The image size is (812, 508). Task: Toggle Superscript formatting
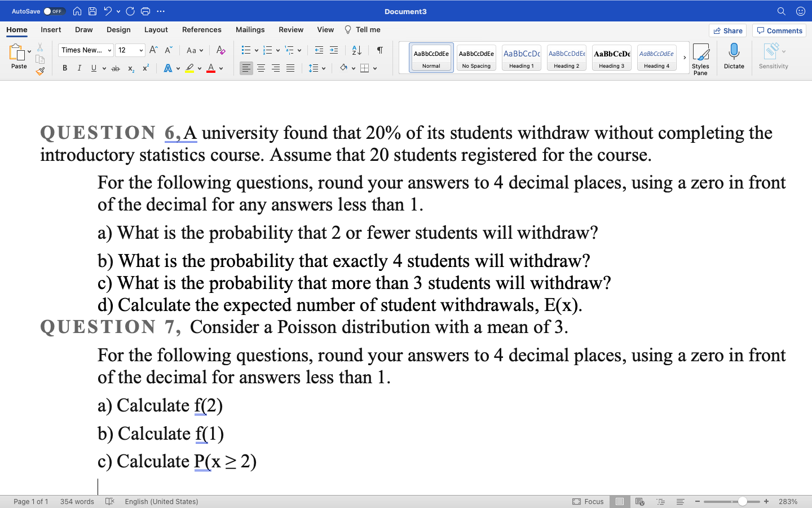click(x=145, y=68)
